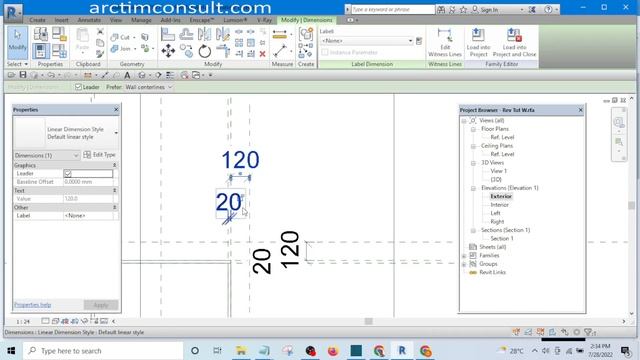Click the Copy tool in Modify panel

pyautogui.click(x=186, y=51)
